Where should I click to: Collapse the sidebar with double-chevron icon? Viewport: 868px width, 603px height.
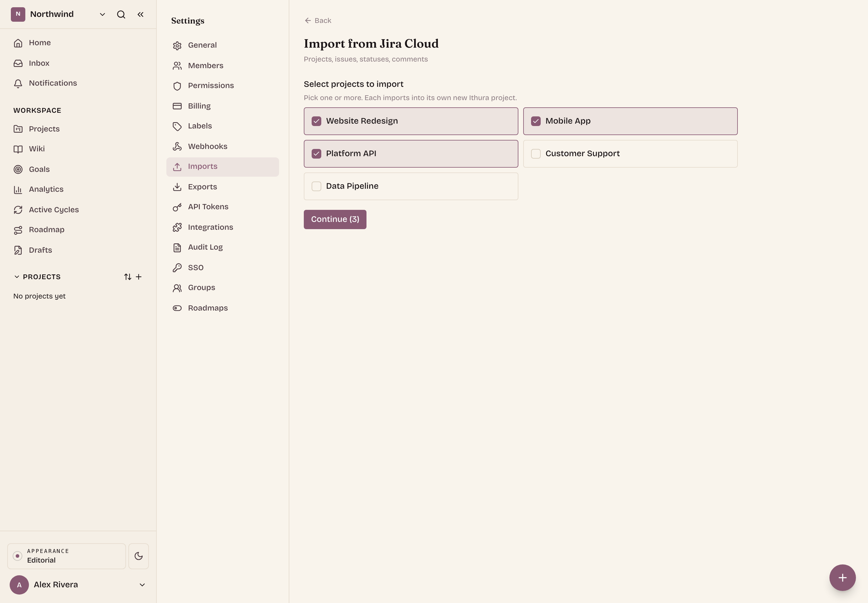[x=140, y=14]
